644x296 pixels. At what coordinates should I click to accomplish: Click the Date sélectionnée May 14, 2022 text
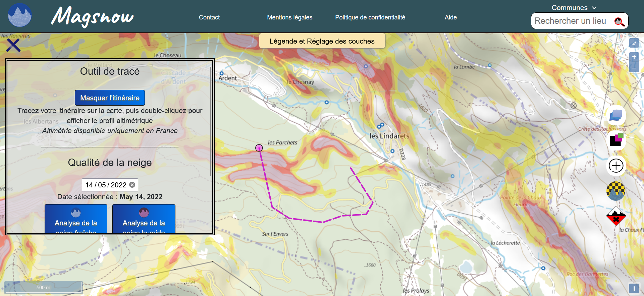(110, 197)
